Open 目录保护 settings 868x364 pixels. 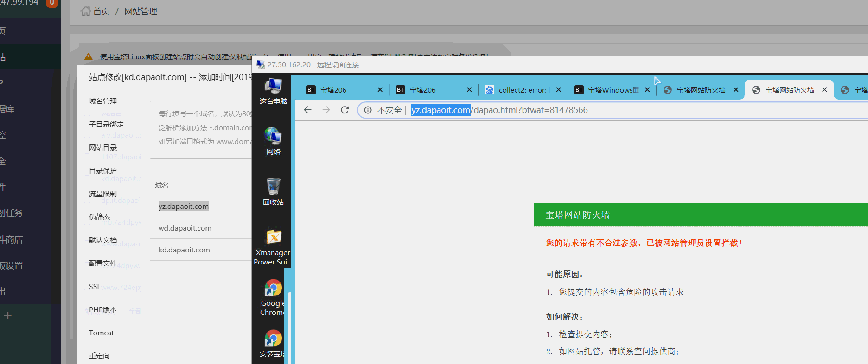click(103, 170)
